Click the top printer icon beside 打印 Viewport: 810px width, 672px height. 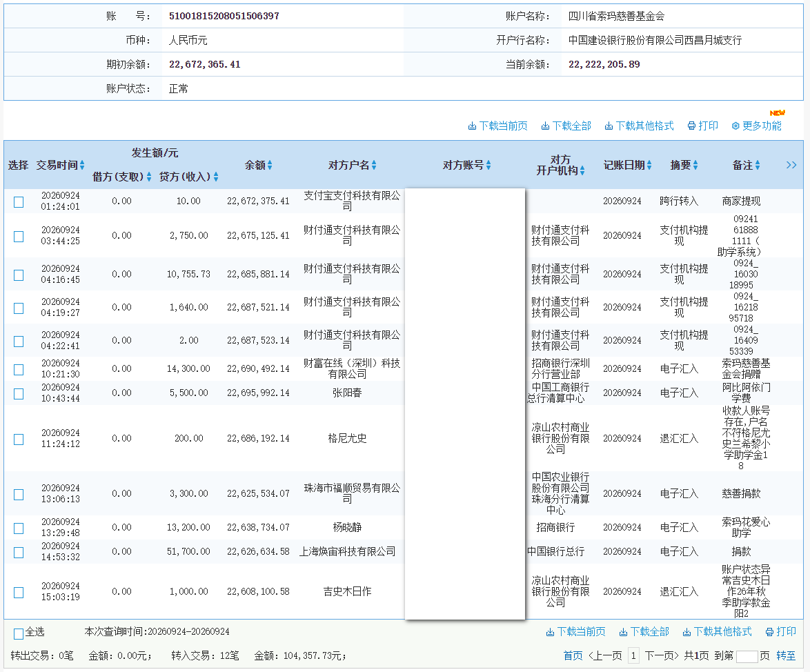coord(691,126)
